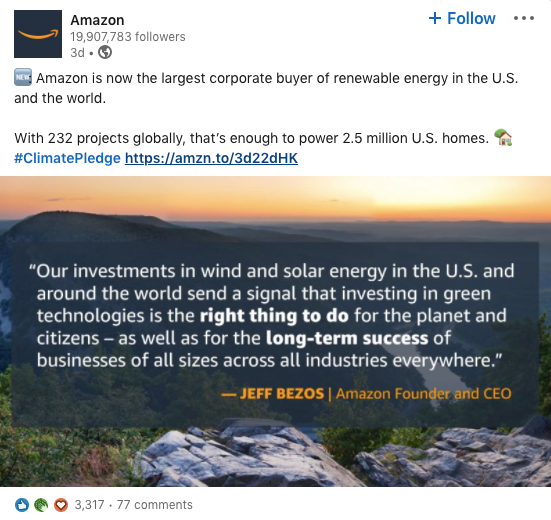551x520 pixels.
Task: View the 3,317 reactions list
Action: (89, 505)
